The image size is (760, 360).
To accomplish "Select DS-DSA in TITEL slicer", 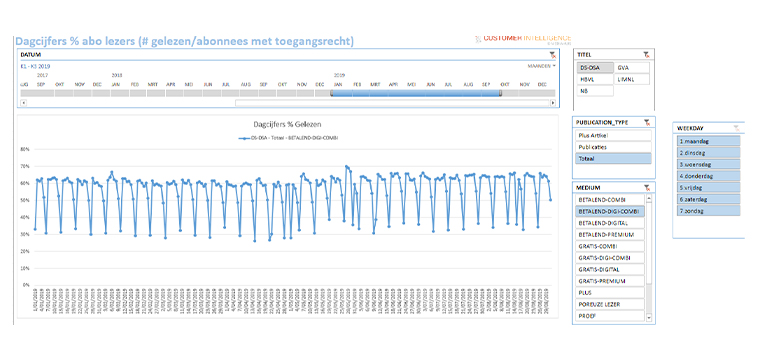I will [x=595, y=67].
